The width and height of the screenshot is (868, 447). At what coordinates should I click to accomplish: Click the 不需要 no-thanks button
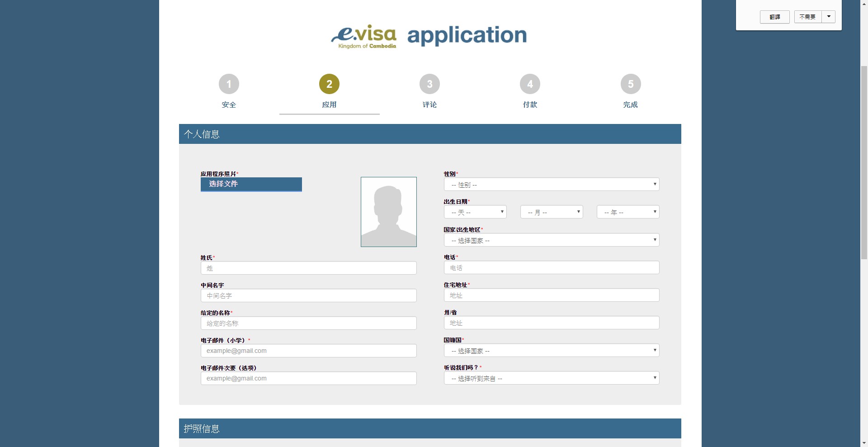click(x=808, y=17)
